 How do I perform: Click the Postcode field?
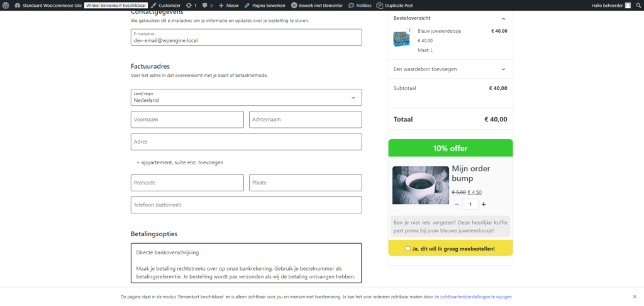tap(187, 183)
